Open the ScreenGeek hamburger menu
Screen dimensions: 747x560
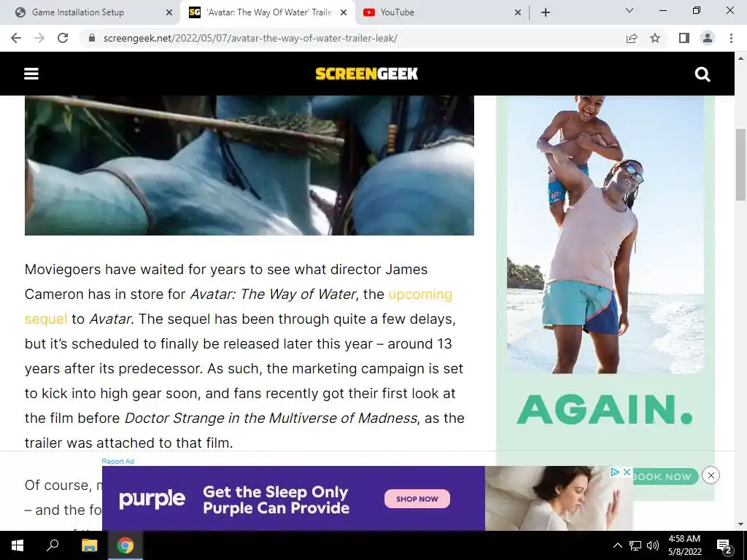(x=31, y=74)
